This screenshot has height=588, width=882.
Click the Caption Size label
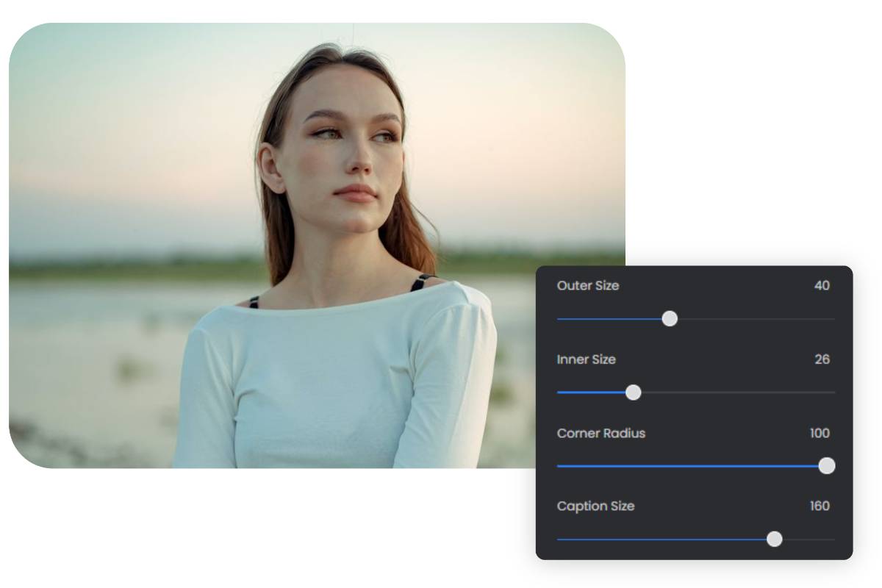pos(595,506)
